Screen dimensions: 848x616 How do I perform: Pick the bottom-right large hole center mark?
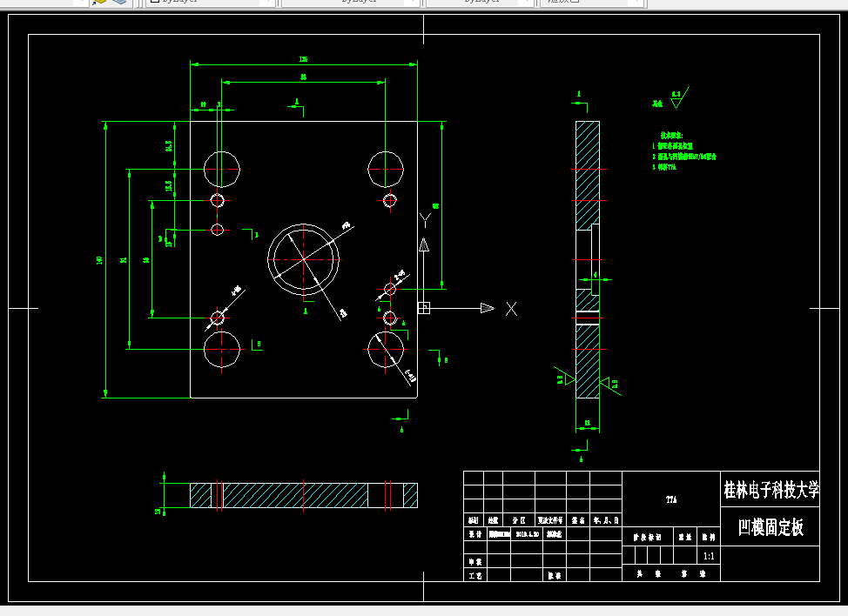(x=386, y=349)
